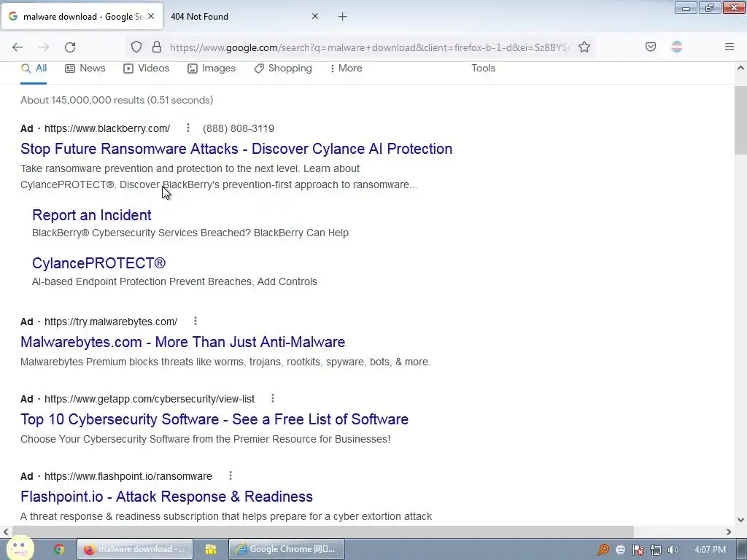This screenshot has height=560, width=747.
Task: Bookmark this page with the star
Action: (x=584, y=47)
